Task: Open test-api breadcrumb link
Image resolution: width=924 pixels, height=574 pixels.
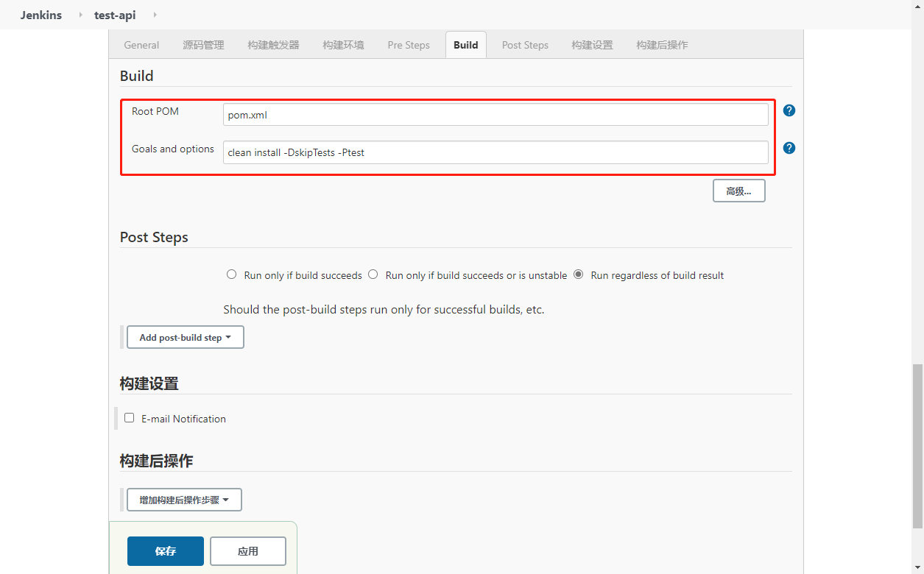Action: pyautogui.click(x=115, y=15)
